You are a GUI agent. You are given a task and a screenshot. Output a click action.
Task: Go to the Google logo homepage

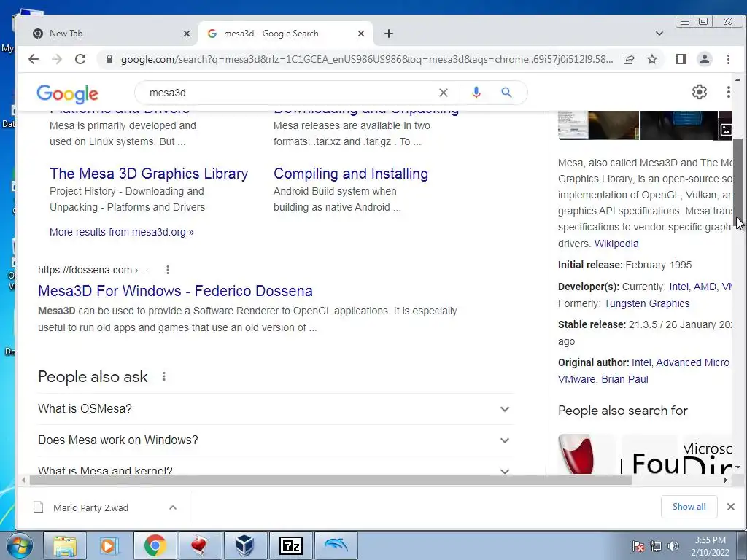(68, 94)
